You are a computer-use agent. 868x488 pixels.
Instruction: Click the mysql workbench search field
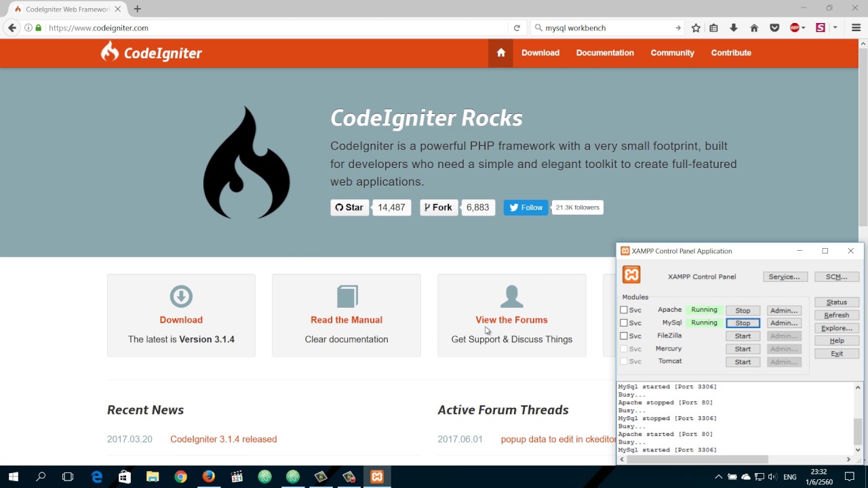pyautogui.click(x=607, y=28)
